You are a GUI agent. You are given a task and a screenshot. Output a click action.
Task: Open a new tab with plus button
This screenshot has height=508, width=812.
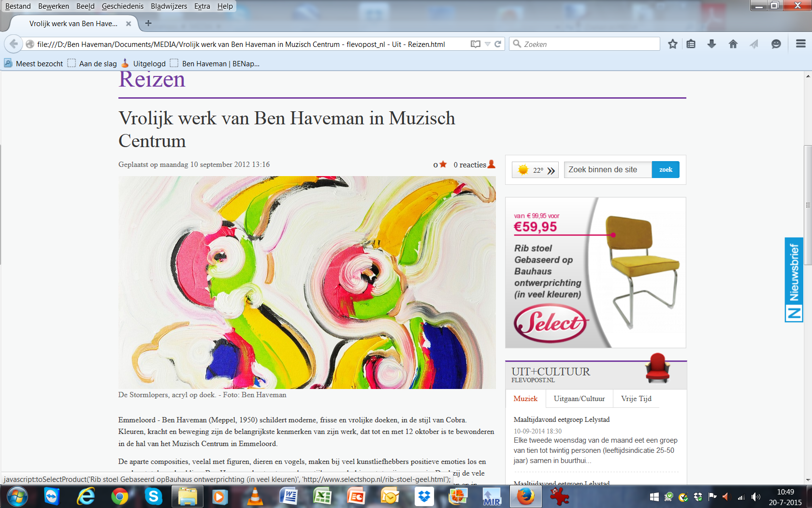coord(148,23)
